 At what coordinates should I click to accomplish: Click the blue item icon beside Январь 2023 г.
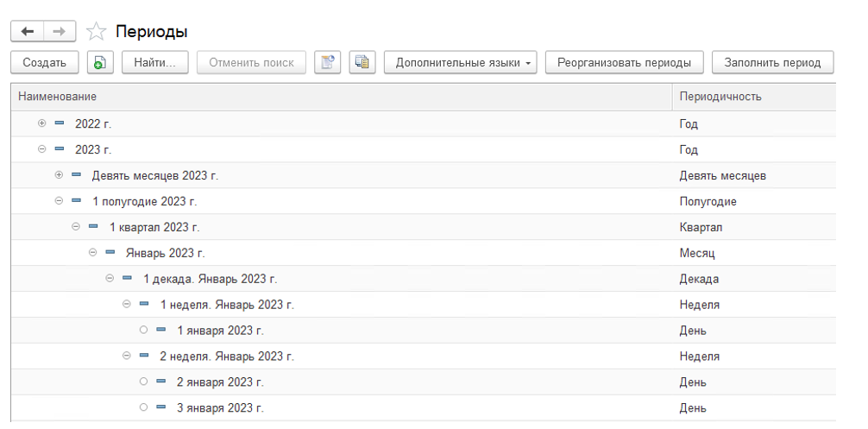pyautogui.click(x=110, y=253)
